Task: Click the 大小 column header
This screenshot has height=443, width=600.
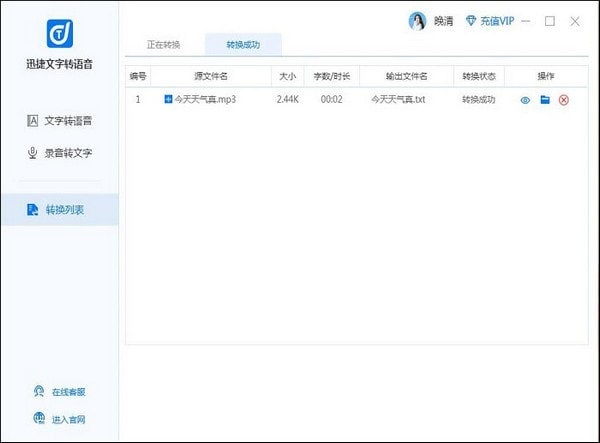Action: pos(288,76)
